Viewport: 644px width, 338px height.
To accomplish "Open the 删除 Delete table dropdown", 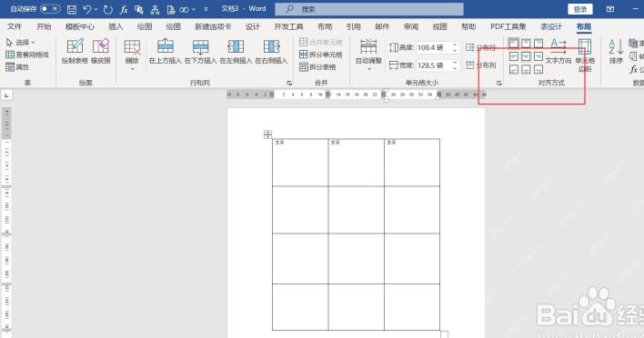I will [132, 55].
